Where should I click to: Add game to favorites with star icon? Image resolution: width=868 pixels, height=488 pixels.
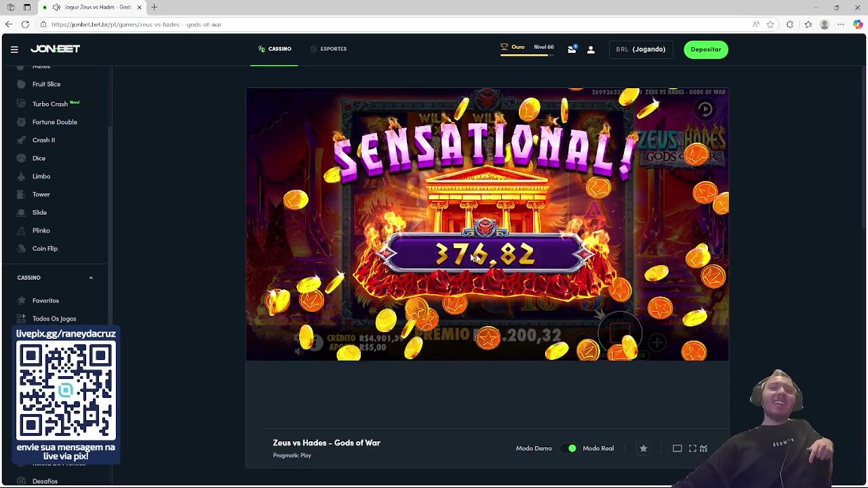644,448
